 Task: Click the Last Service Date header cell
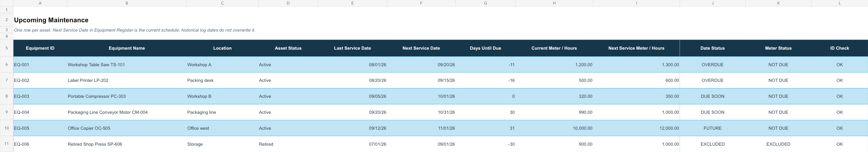tap(352, 48)
